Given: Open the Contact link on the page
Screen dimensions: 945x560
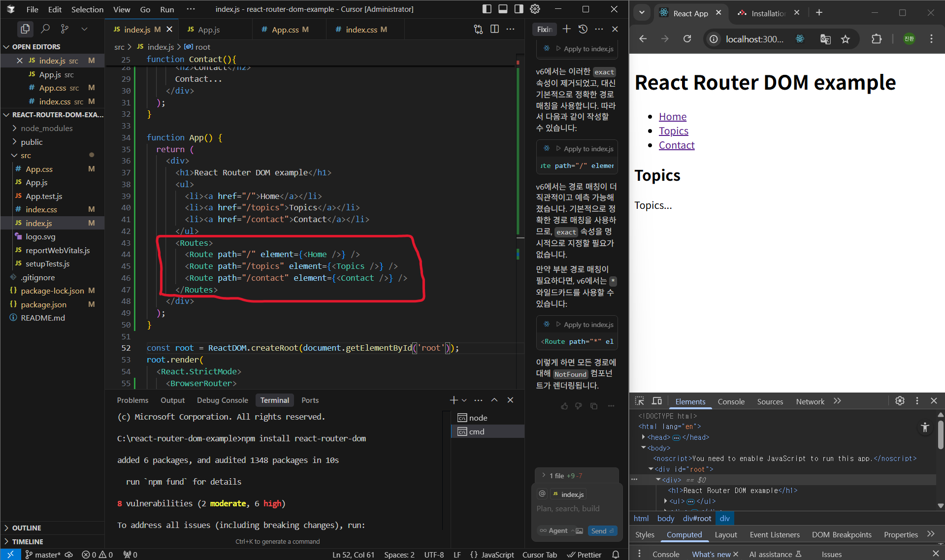Looking at the screenshot, I should tap(677, 145).
